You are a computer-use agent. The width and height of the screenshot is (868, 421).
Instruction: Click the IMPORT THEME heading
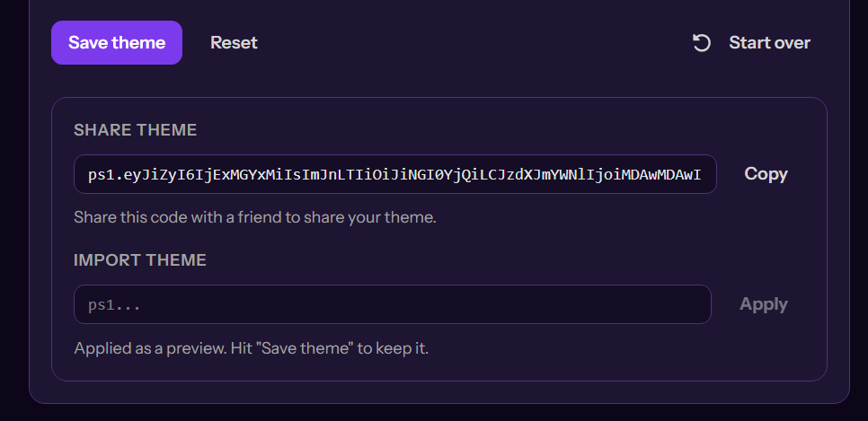pos(140,260)
